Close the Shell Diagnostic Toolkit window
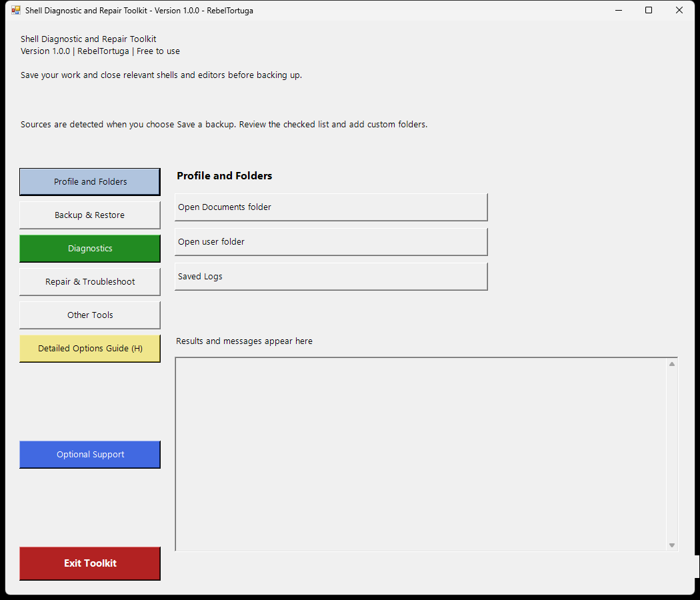 679,10
